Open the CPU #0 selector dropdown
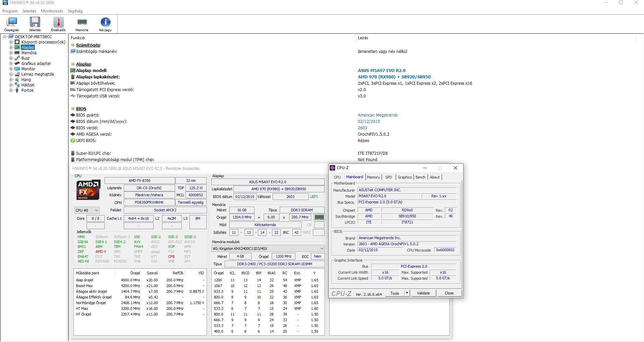Image resolution: width=644 pixels, height=342 pixels. 87,210
